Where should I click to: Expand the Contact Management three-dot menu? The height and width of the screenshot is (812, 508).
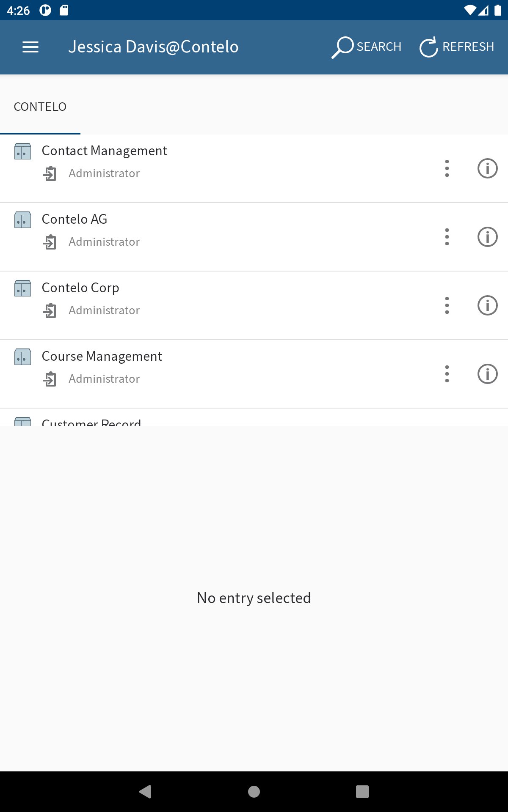coord(447,168)
